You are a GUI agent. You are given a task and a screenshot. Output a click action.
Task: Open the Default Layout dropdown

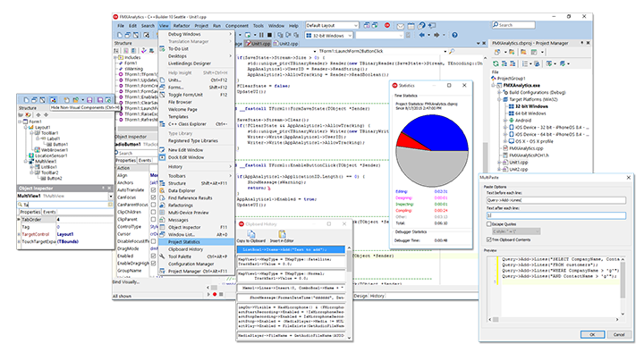(x=356, y=25)
